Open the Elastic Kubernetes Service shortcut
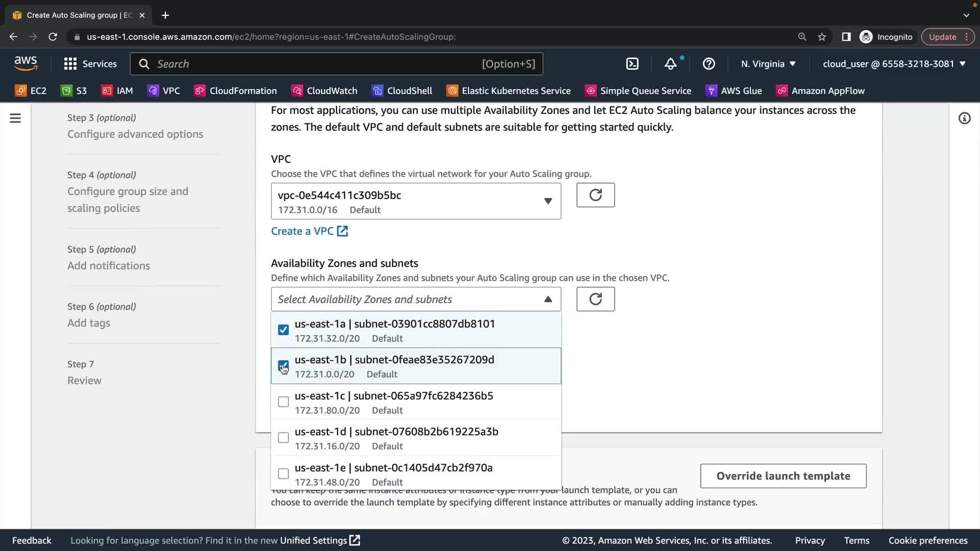 click(508, 91)
